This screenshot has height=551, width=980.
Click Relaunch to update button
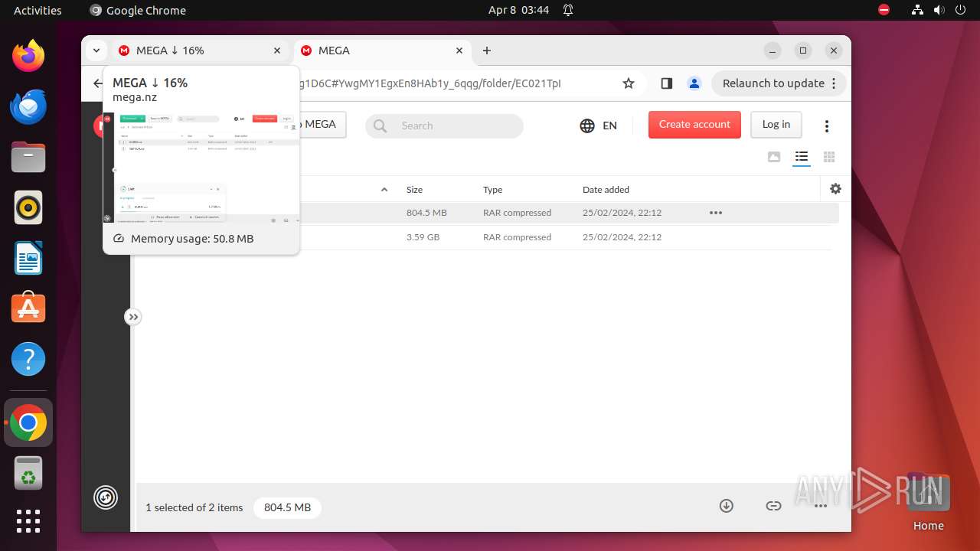(779, 83)
